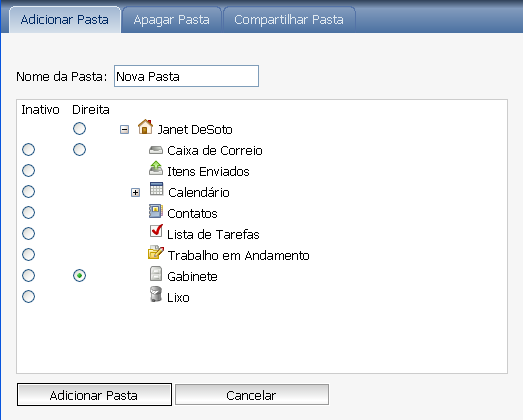Viewport: 523px width, 420px height.
Task: Click the Adicionar Pasta button
Action: coord(94,395)
